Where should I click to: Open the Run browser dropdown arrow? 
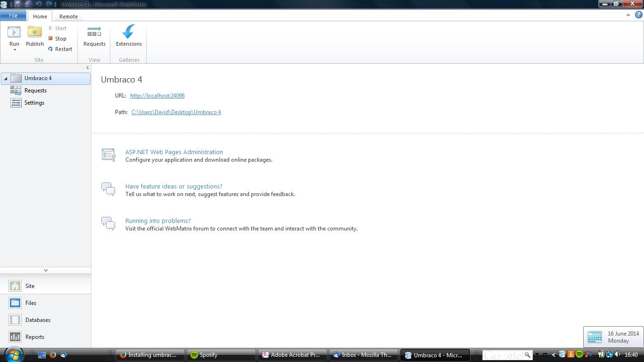[15, 49]
